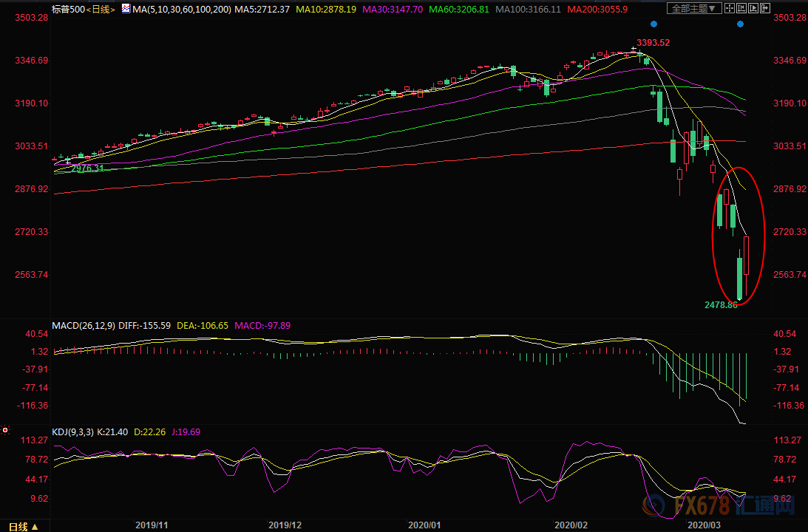Toggle the magenta MA30 line value
The height and width of the screenshot is (532, 808).
(393, 10)
